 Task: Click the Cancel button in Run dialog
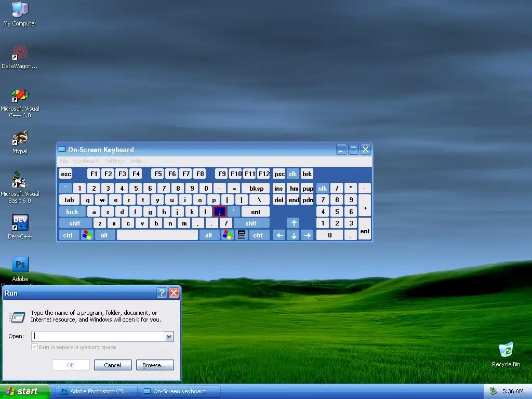click(113, 365)
